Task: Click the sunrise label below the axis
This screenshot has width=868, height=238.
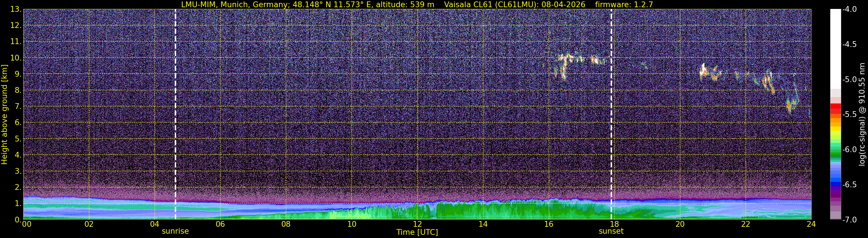Action: 175,231
